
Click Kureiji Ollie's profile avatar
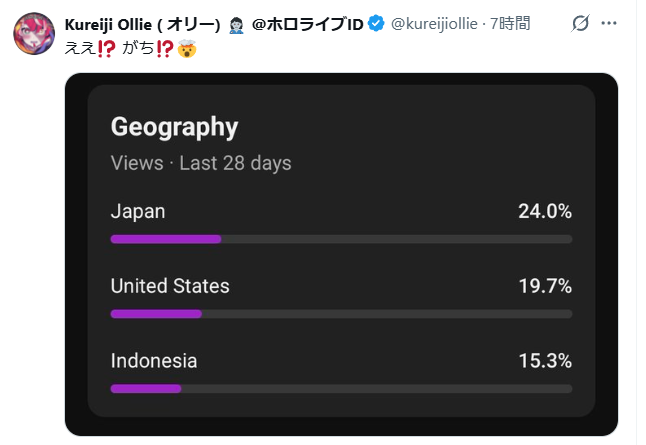pyautogui.click(x=33, y=34)
